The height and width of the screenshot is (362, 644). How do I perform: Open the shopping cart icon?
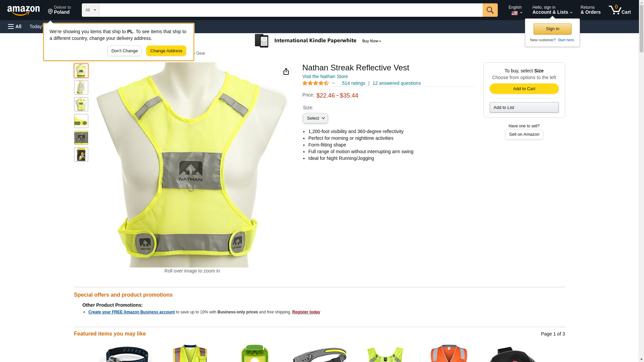[x=620, y=10]
